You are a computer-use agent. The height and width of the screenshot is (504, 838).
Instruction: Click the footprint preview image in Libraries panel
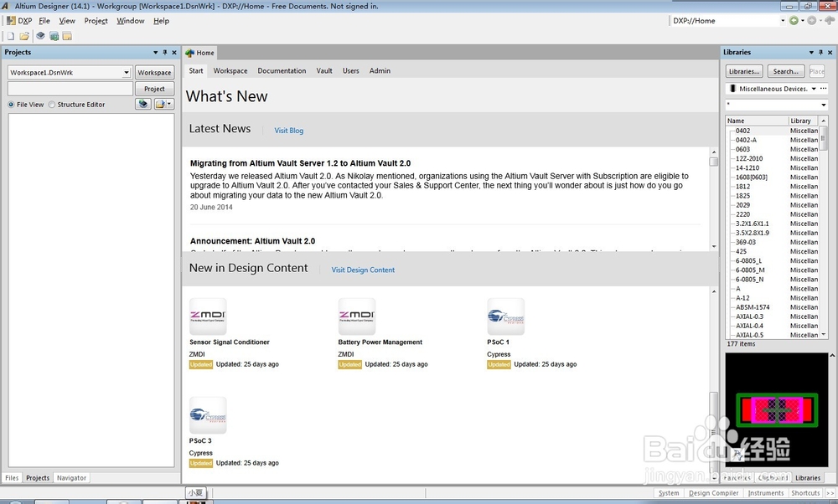(x=777, y=409)
